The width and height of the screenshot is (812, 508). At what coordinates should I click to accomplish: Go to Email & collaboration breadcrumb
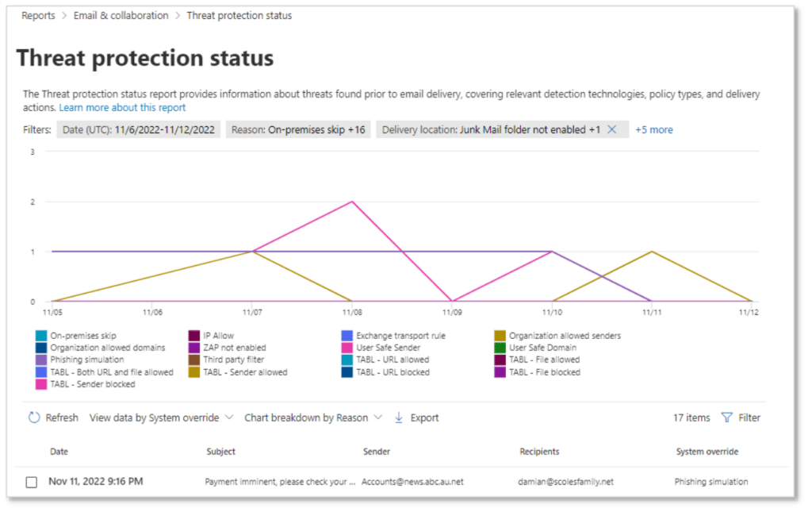[x=121, y=15]
